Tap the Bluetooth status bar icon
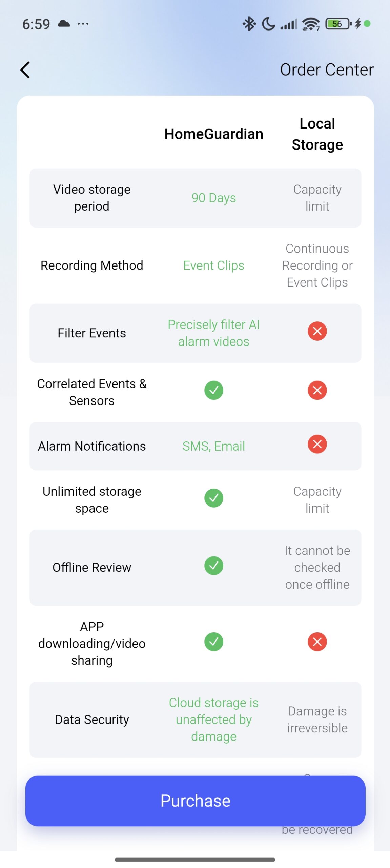The height and width of the screenshot is (868, 390). 249,24
